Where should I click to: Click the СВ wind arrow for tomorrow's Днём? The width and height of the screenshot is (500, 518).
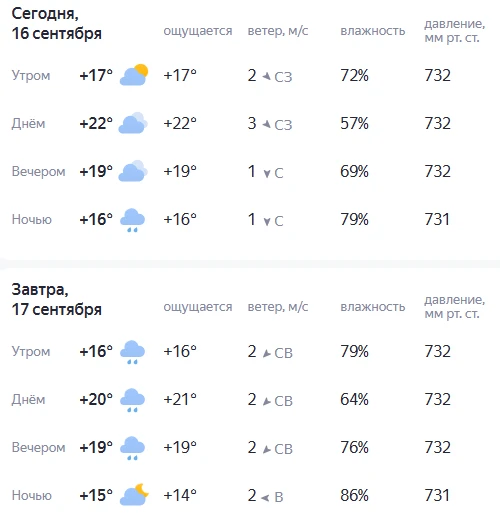266,401
